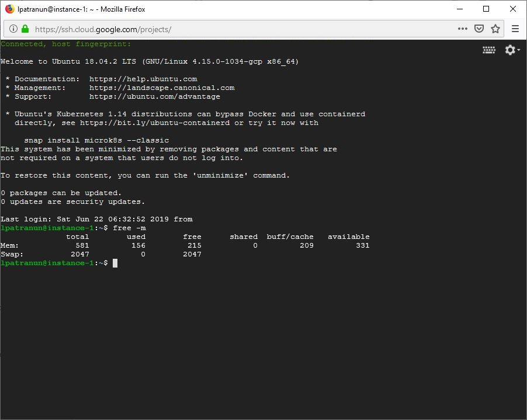
Task: Click the 'free -m' command text
Action: 129,228
